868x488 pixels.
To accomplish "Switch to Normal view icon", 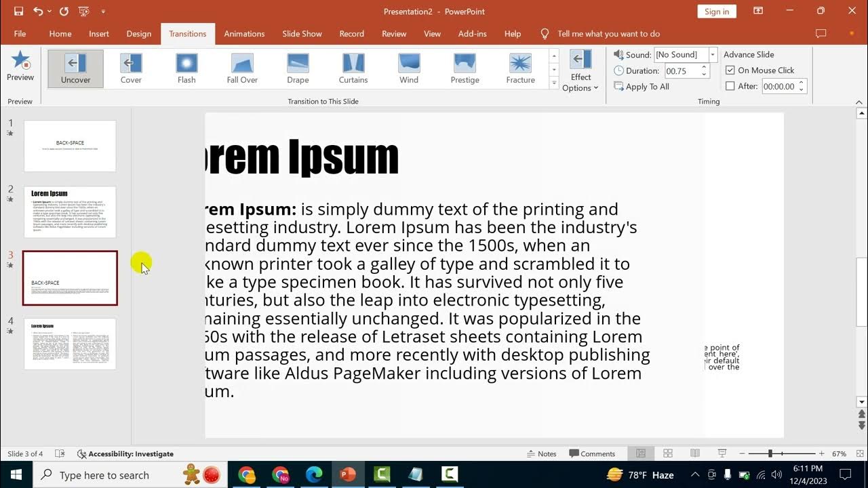I will pyautogui.click(x=640, y=453).
